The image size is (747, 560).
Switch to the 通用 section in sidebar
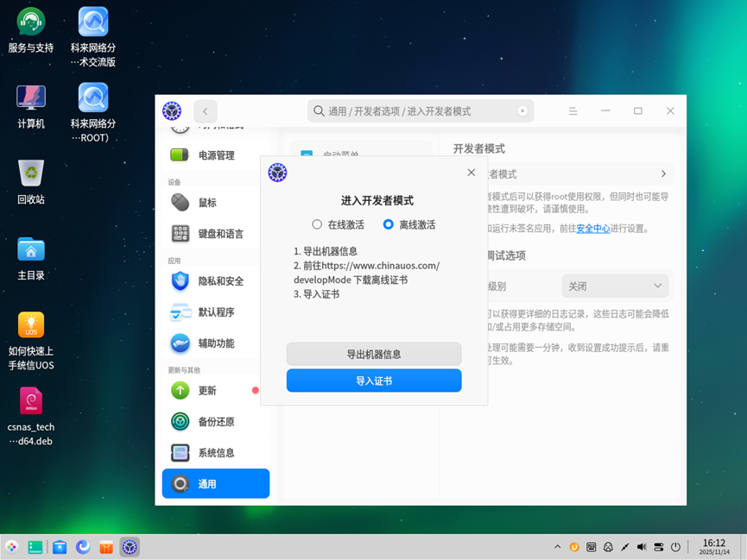pos(215,483)
